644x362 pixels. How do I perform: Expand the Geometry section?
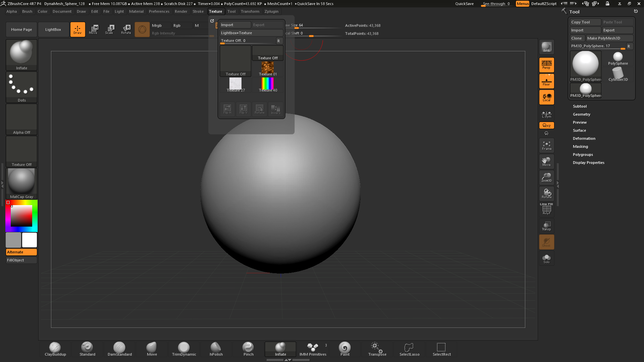[x=581, y=114]
